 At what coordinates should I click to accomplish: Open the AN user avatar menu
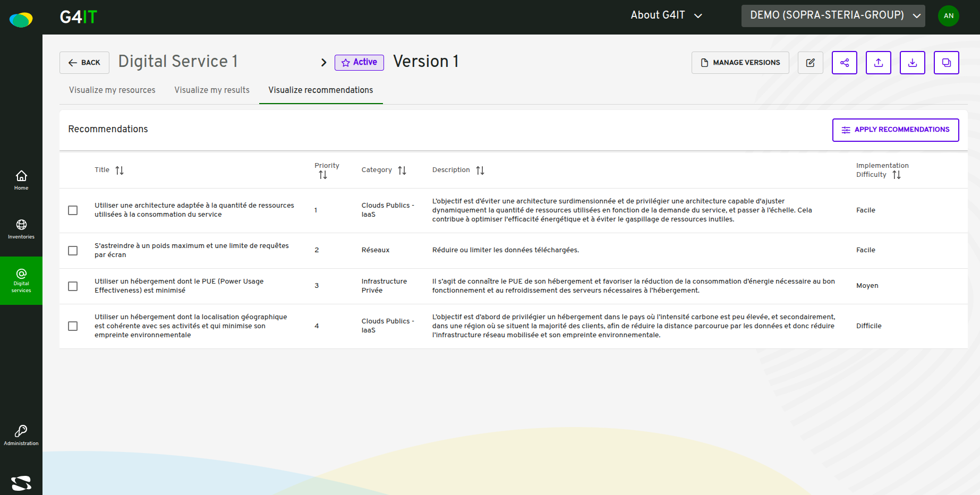tap(949, 16)
